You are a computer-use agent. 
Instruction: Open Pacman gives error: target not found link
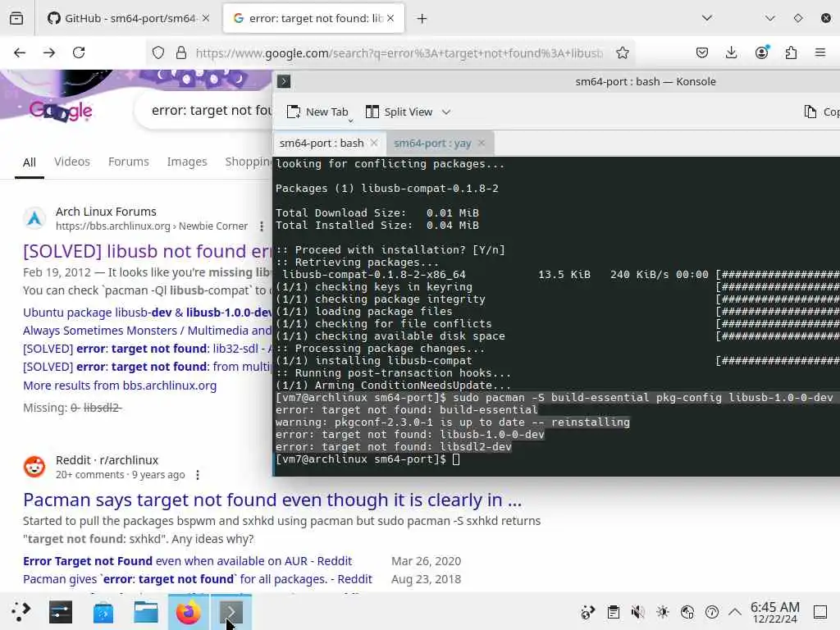[197, 579]
